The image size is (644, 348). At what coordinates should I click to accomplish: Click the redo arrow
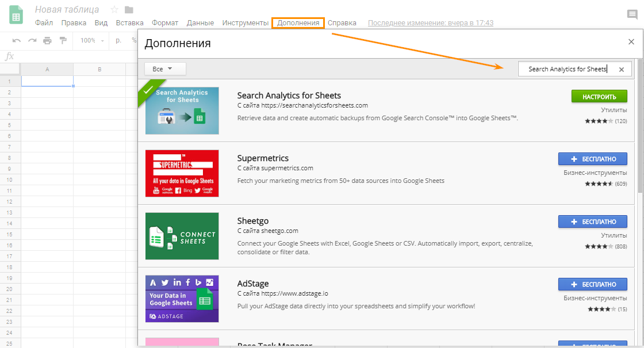(x=32, y=40)
